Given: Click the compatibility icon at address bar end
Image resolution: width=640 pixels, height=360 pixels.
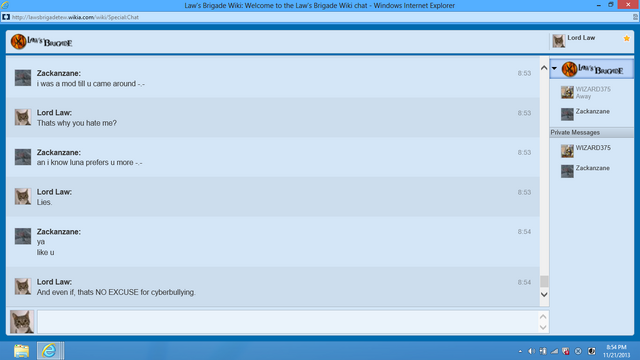Looking at the screenshot, I should tap(636, 17).
